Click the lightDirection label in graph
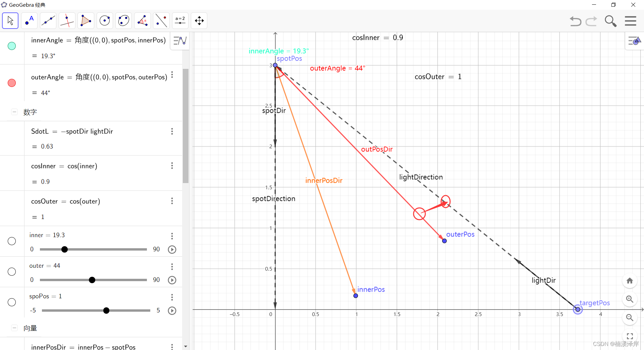Viewport: 644px width, 350px height. [x=421, y=177]
